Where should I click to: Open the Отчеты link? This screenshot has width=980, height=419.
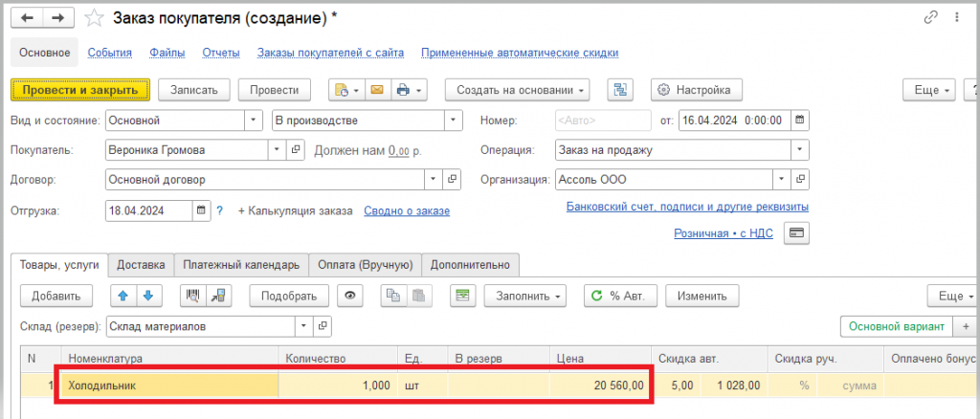(221, 53)
